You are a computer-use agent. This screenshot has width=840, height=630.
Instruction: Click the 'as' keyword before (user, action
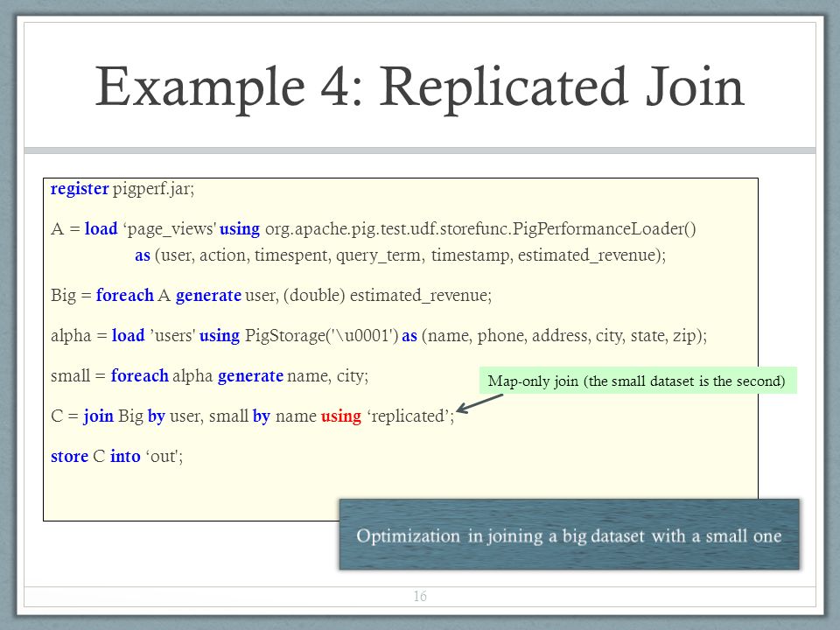point(142,255)
